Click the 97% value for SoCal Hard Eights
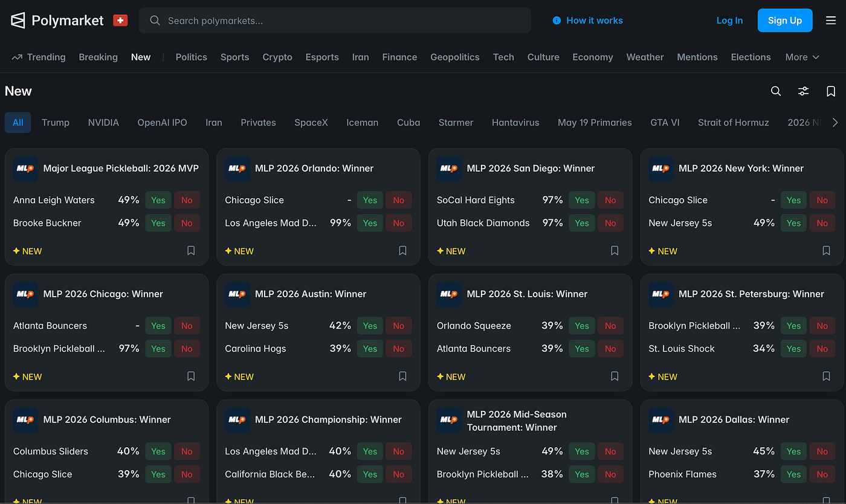The image size is (846, 504). [552, 200]
